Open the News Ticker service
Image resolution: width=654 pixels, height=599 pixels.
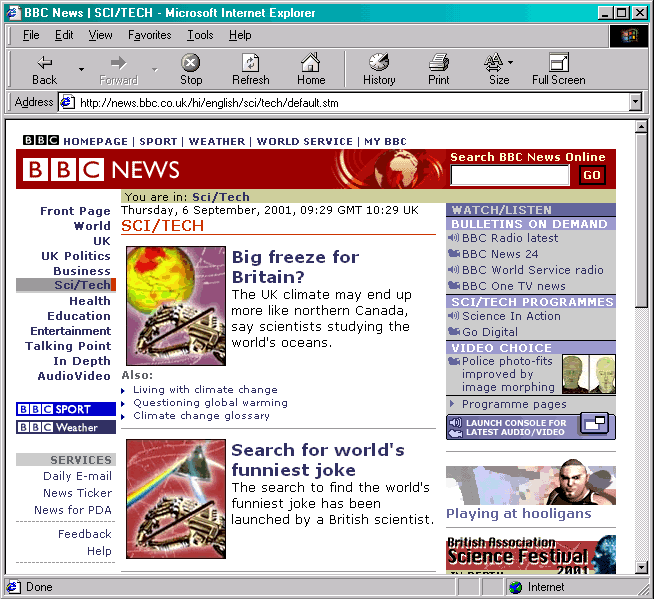(77, 493)
